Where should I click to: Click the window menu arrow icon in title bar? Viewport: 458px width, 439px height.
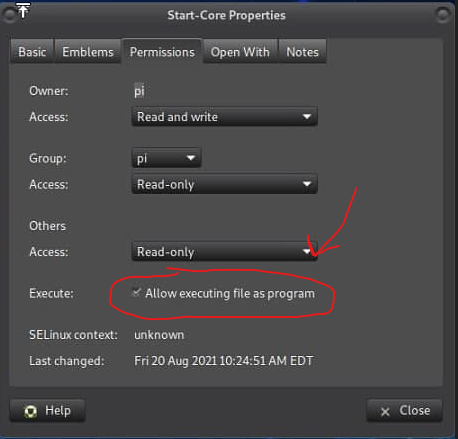(23, 10)
